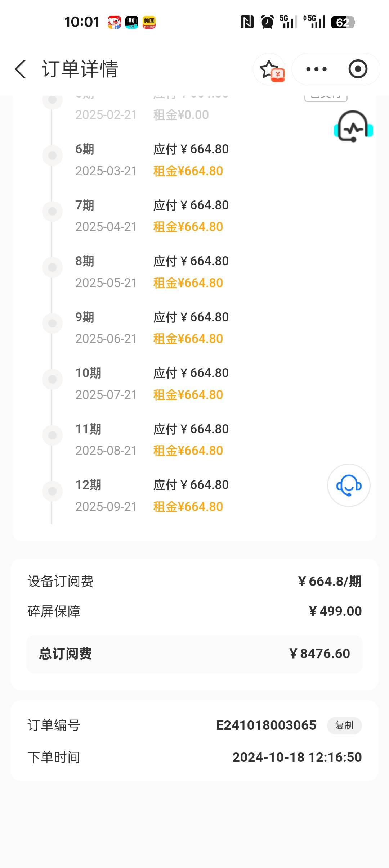The height and width of the screenshot is (868, 389).
Task: Tap the 碎屏保障 fee row
Action: point(194,611)
